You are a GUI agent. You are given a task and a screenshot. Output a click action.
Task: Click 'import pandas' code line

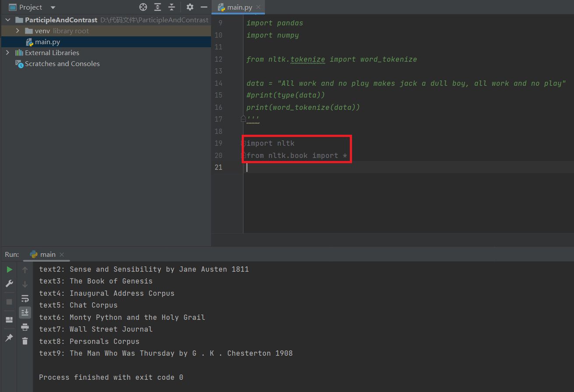[275, 23]
